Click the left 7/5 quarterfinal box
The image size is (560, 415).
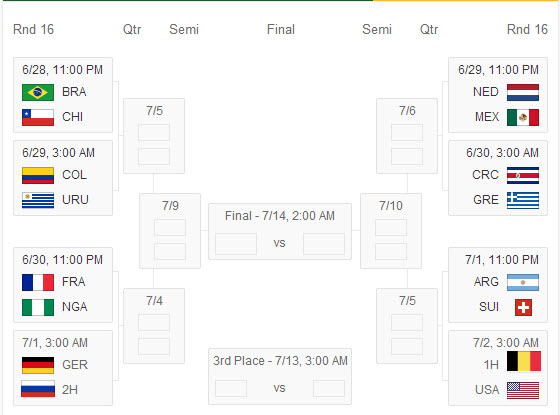[154, 136]
